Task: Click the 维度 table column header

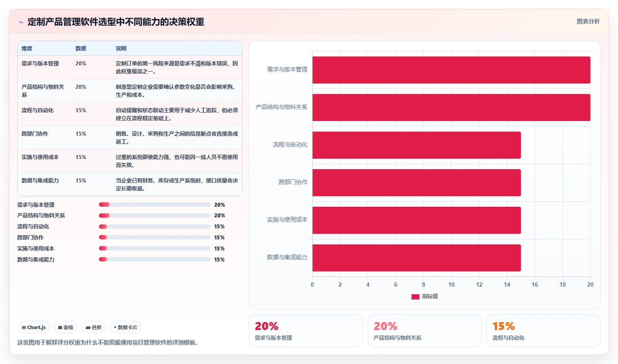Action: (27, 48)
